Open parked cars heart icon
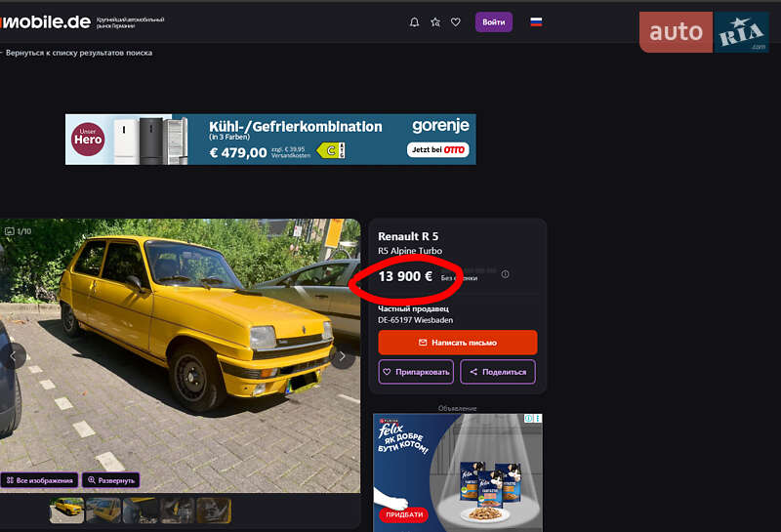The image size is (781, 532). tap(456, 22)
